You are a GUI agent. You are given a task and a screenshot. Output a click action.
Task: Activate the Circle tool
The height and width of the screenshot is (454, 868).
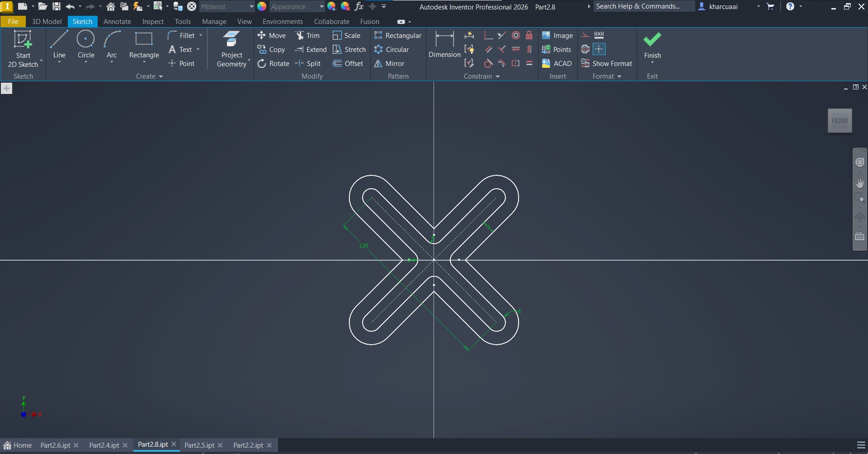86,44
